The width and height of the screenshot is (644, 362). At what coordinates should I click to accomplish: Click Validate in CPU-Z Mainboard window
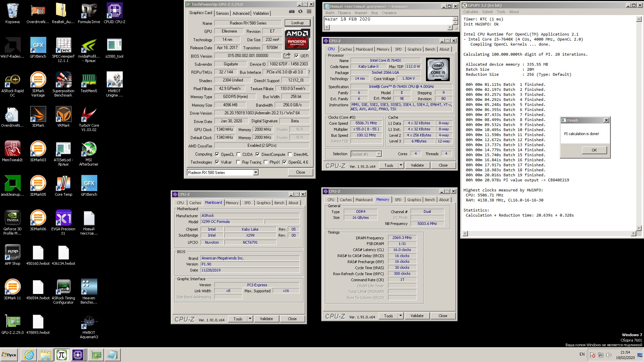[x=266, y=319]
